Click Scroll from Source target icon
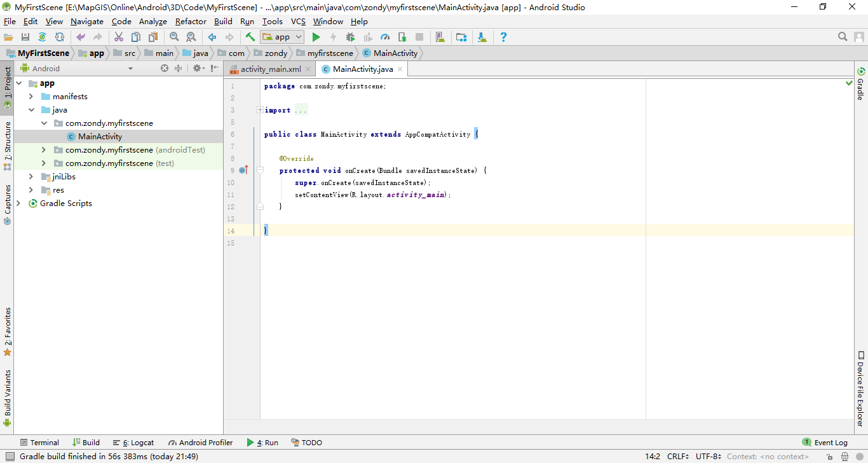Viewport: 868px width, 463px height. tap(165, 68)
